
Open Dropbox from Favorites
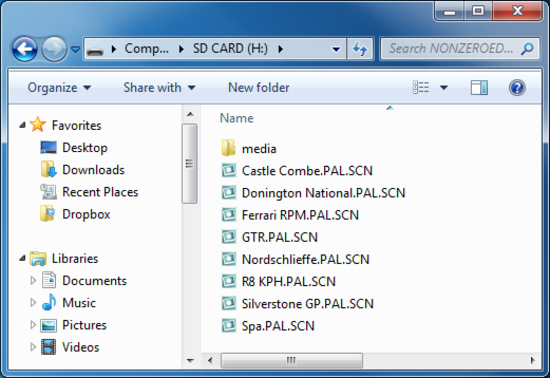click(x=86, y=214)
